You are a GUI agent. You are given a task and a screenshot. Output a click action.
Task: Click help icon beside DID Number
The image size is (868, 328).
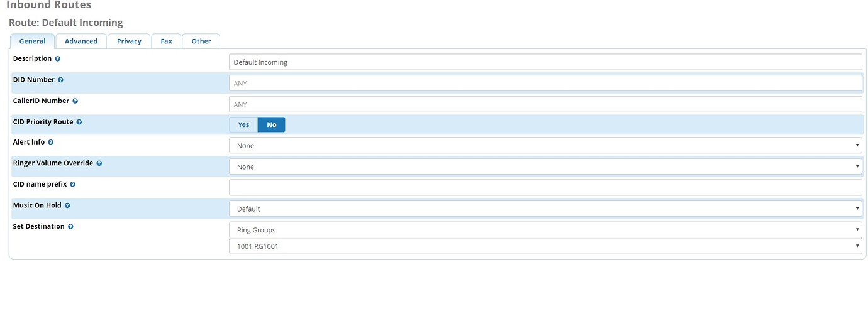click(x=61, y=80)
